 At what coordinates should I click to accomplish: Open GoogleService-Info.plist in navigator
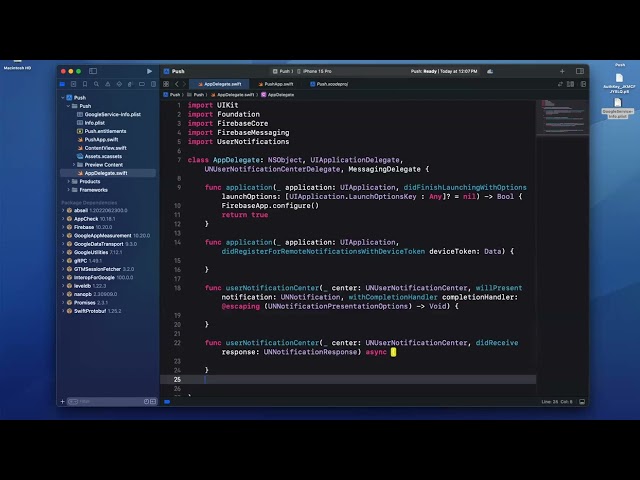coord(109,114)
